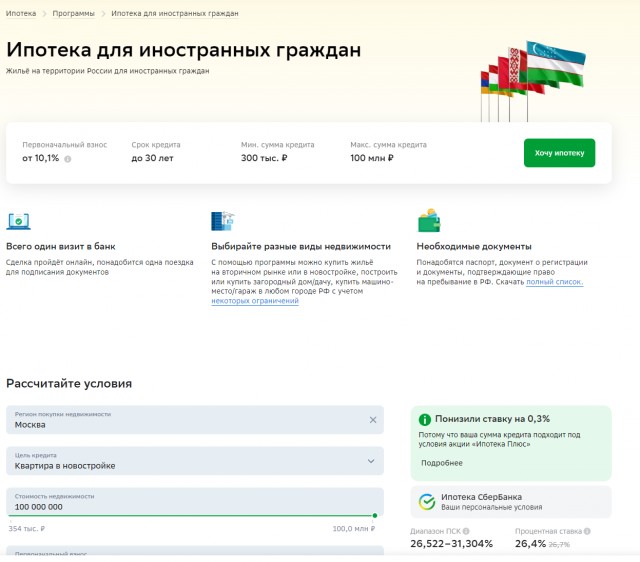Expand the Цель кредита dropdown
640x562 pixels.
[x=195, y=461]
